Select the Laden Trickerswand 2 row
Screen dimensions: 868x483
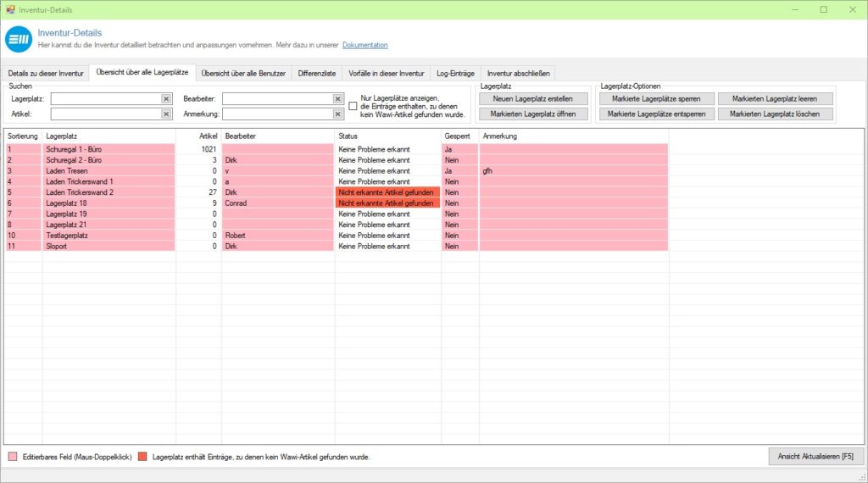coord(108,192)
